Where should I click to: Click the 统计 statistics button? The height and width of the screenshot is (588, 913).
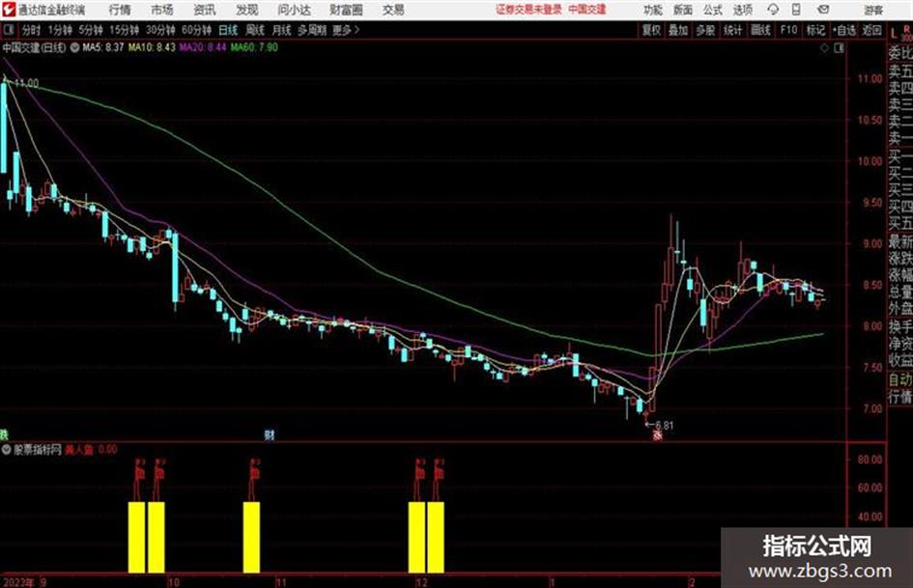(733, 30)
